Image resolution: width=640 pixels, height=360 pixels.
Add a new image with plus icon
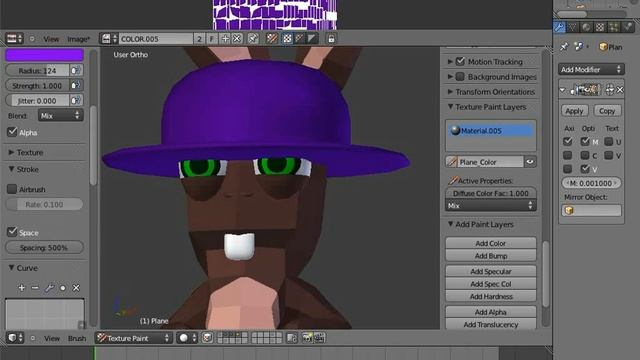pos(225,39)
